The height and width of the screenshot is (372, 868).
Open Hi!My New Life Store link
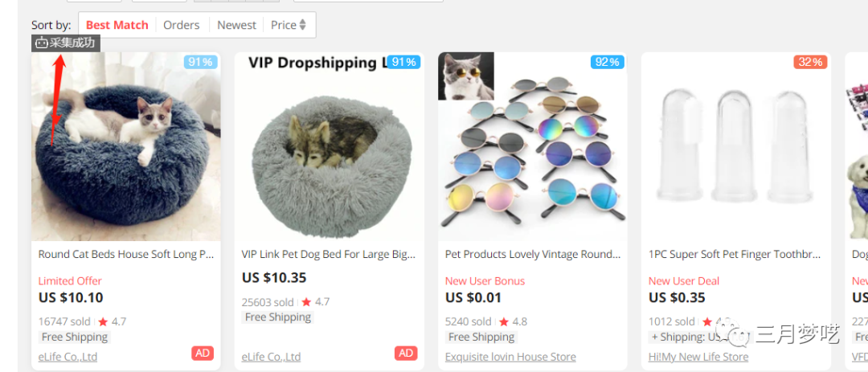tap(698, 357)
